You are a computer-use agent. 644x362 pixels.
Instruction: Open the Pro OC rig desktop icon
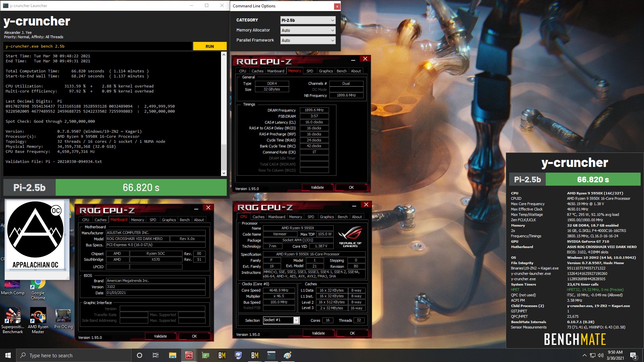click(63, 319)
